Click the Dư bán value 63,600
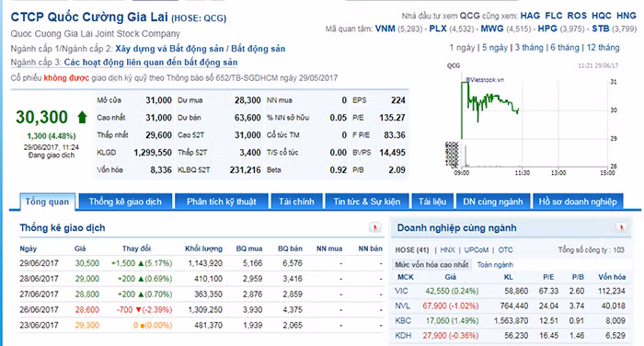The image size is (644, 346). click(247, 118)
